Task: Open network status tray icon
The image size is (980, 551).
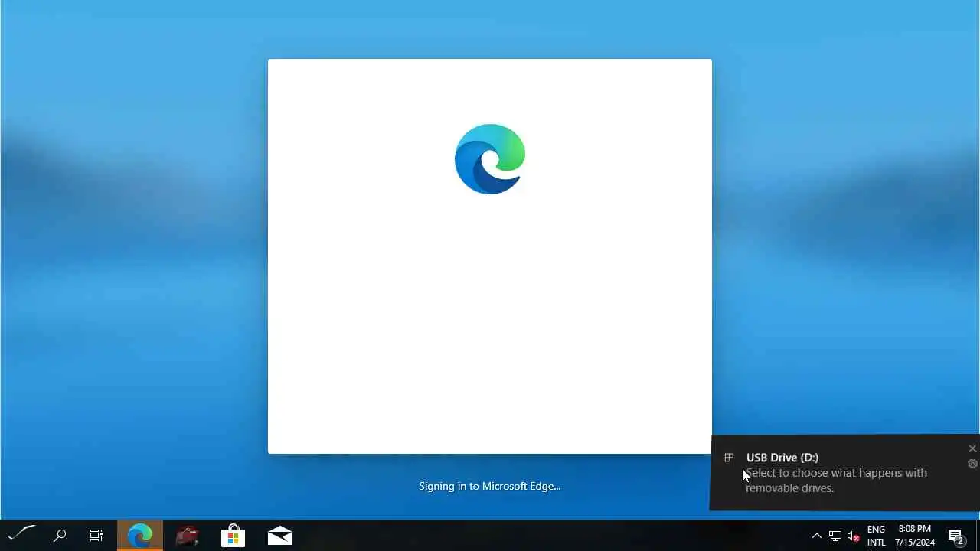Action: pos(835,536)
